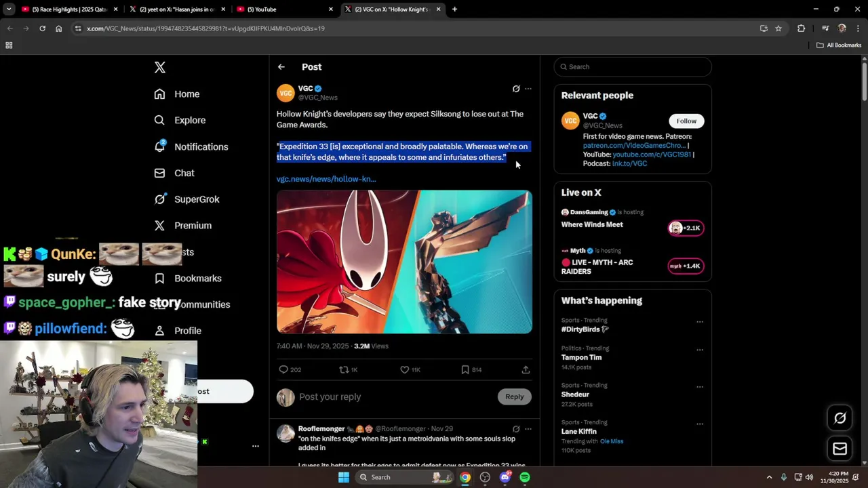Open youtube.com/c/VGC1981 link
The height and width of the screenshot is (488, 868).
pyautogui.click(x=652, y=155)
